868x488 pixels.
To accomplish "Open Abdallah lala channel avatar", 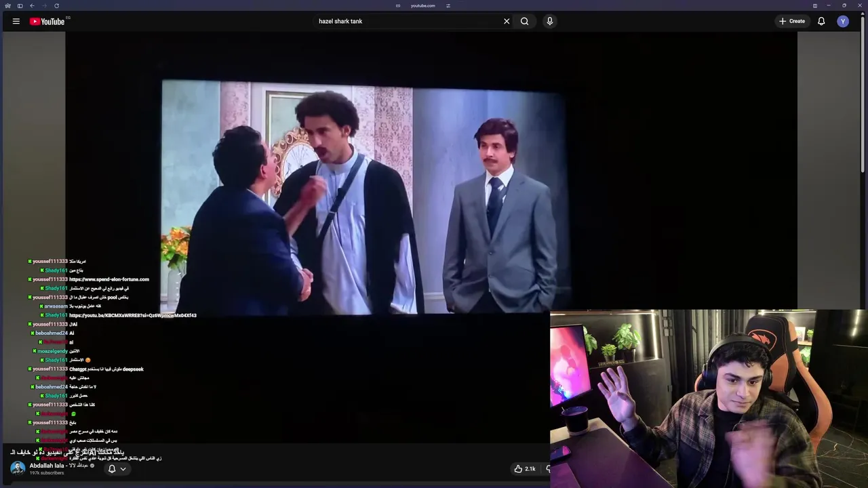I will click(x=18, y=468).
